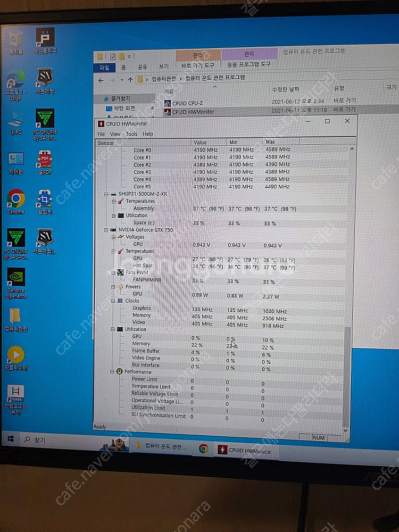Click 컴퓨터관련 in the address breadcrumb
399x532 pixels.
163,79
